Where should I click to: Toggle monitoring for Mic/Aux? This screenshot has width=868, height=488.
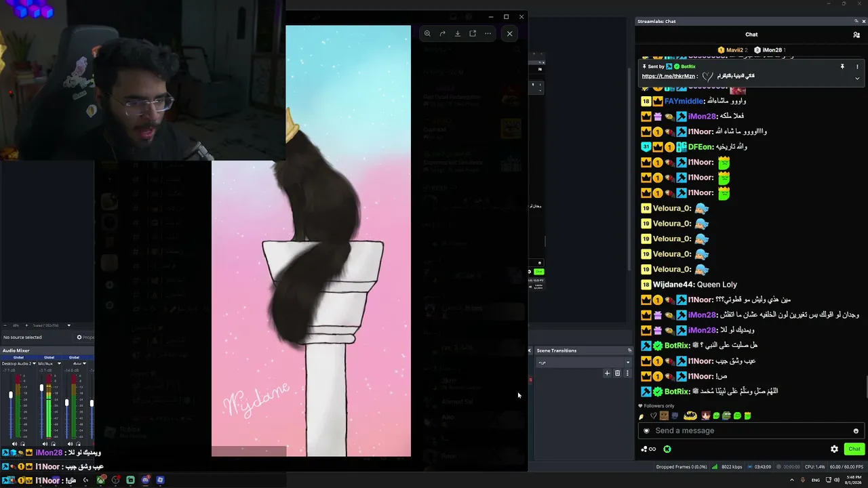[53, 444]
